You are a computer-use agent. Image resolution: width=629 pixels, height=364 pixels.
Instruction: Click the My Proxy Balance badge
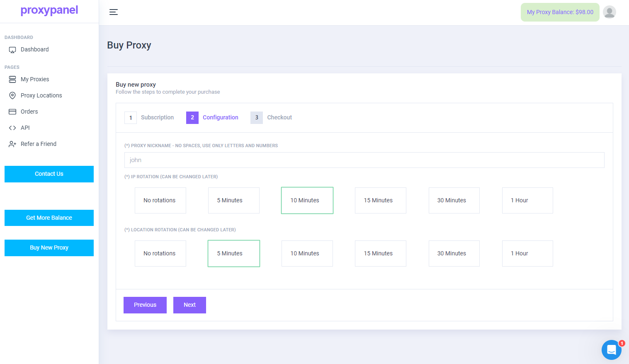pyautogui.click(x=560, y=12)
